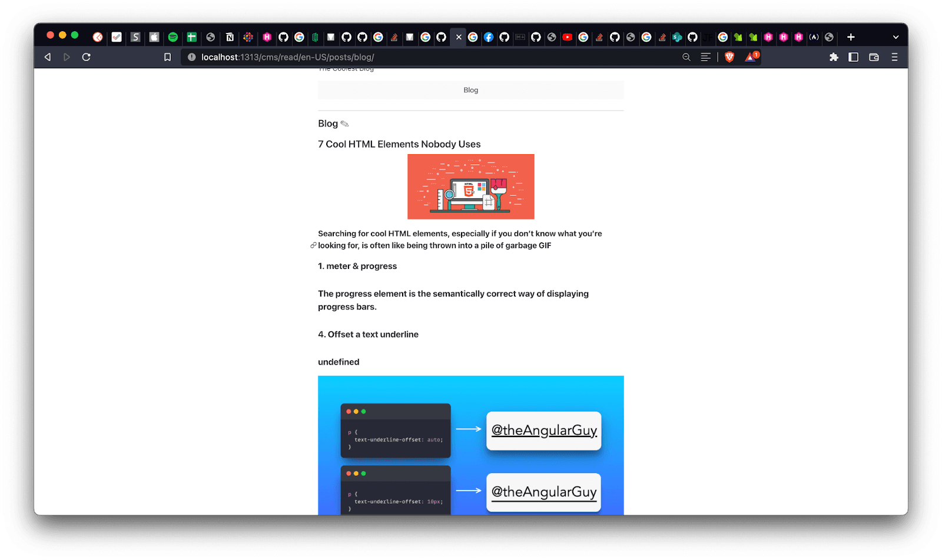
Task: Open the "7 Cool HTML Elements Nobody Uses" post
Action: (399, 144)
